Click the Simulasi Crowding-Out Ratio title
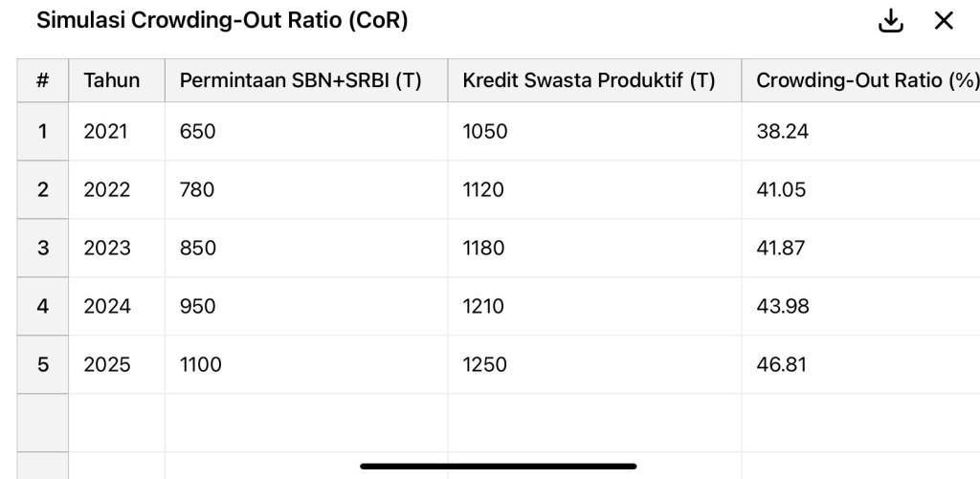980x479 pixels. click(222, 21)
